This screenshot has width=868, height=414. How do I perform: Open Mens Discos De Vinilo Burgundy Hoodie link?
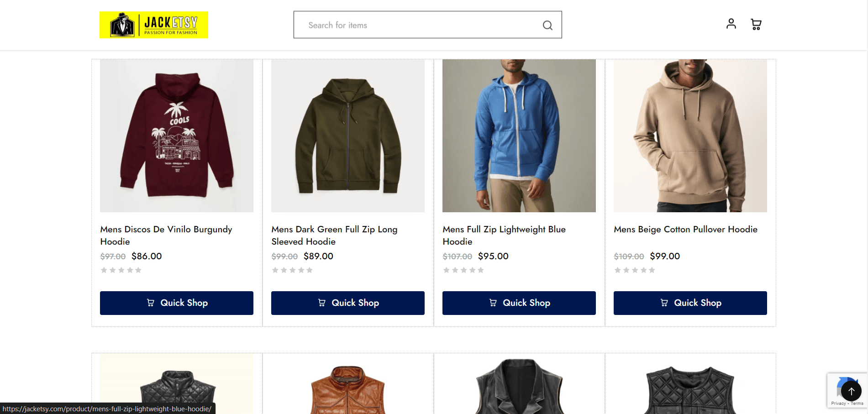(x=166, y=236)
